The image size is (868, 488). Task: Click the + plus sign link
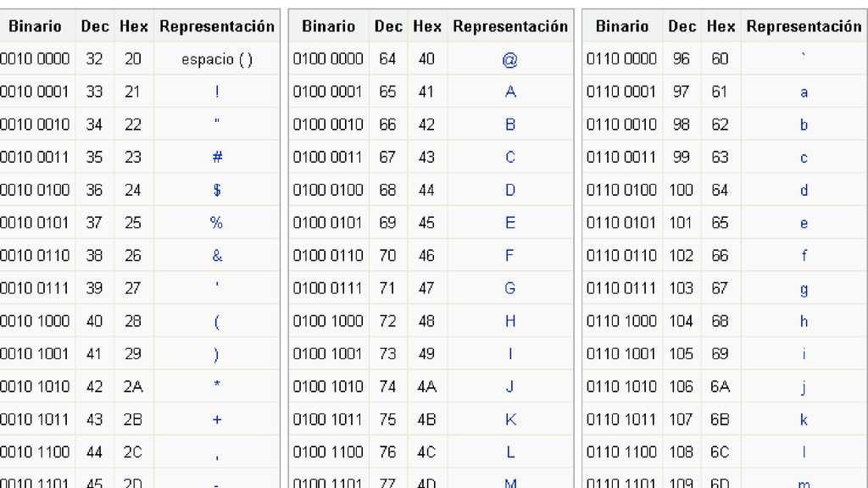tap(217, 419)
